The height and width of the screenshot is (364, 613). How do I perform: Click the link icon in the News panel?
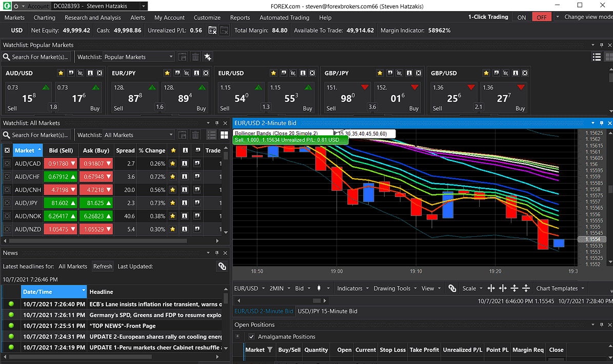point(222,266)
